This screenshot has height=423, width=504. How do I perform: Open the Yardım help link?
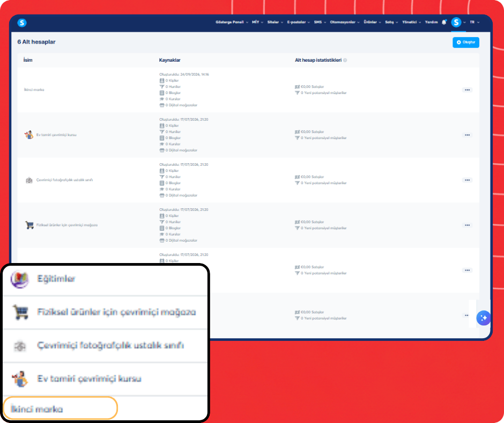pyautogui.click(x=432, y=22)
